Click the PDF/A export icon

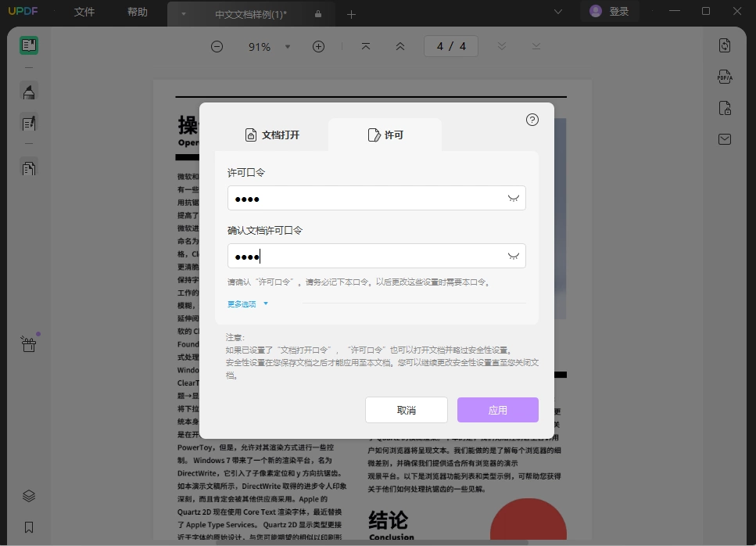coord(725,77)
